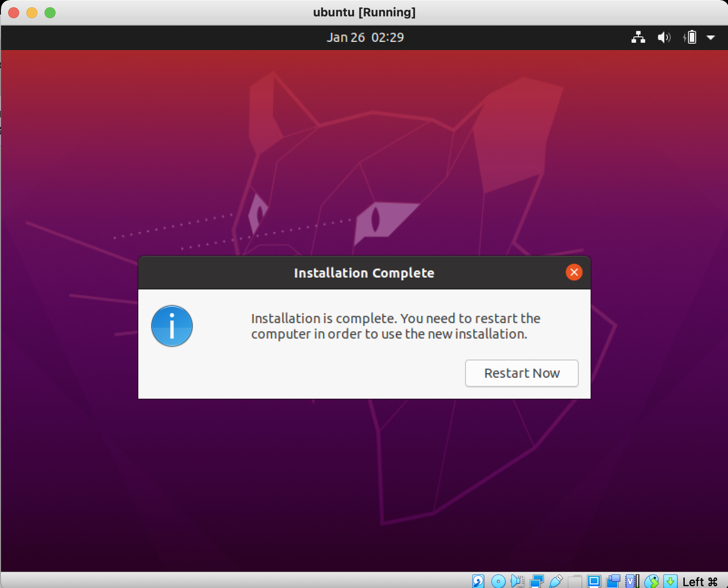Image resolution: width=728 pixels, height=588 pixels.
Task: Click the VirtualBox audio status icon
Action: [x=518, y=581]
